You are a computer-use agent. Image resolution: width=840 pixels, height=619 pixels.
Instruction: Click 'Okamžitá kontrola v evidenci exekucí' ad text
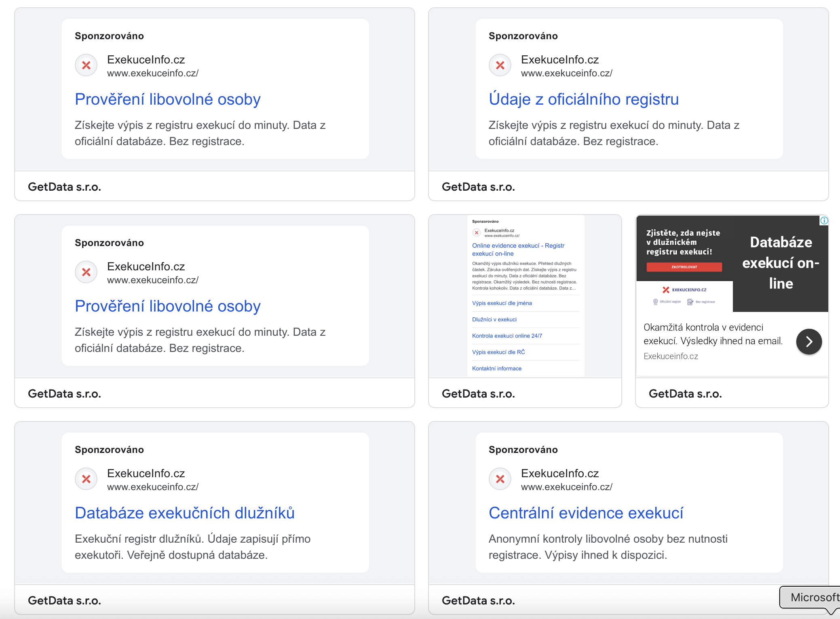[x=713, y=334]
